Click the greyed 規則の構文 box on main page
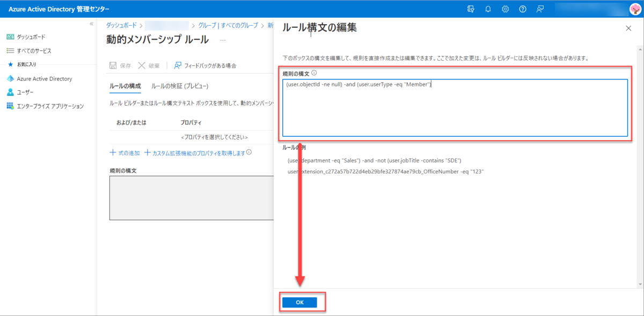644x316 pixels. 191,197
